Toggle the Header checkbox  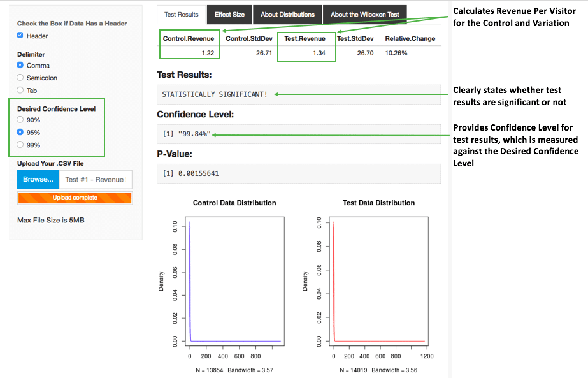coord(20,36)
